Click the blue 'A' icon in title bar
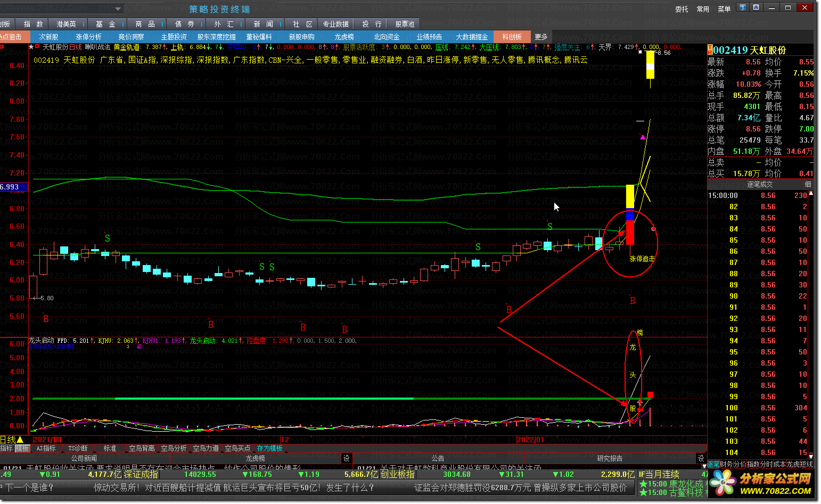 pyautogui.click(x=756, y=7)
